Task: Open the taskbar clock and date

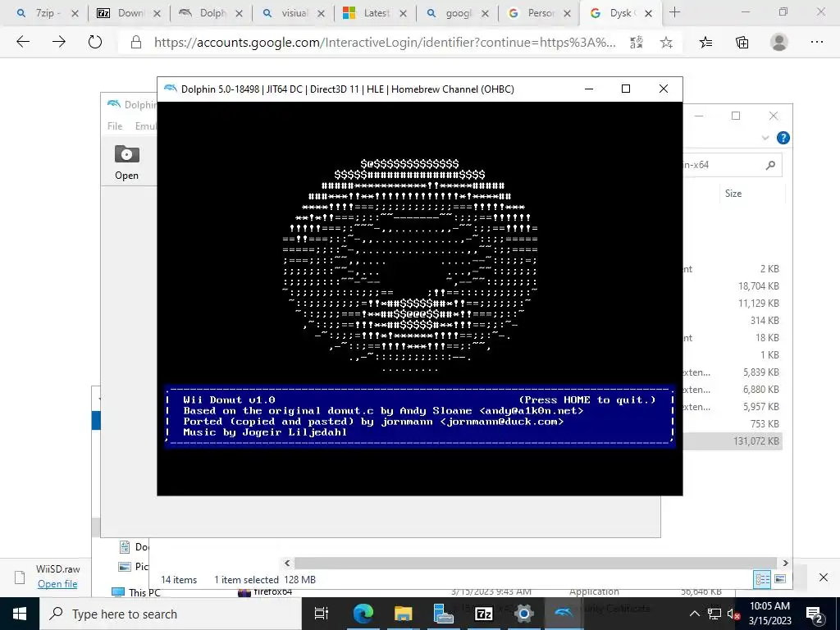Action: click(x=769, y=614)
